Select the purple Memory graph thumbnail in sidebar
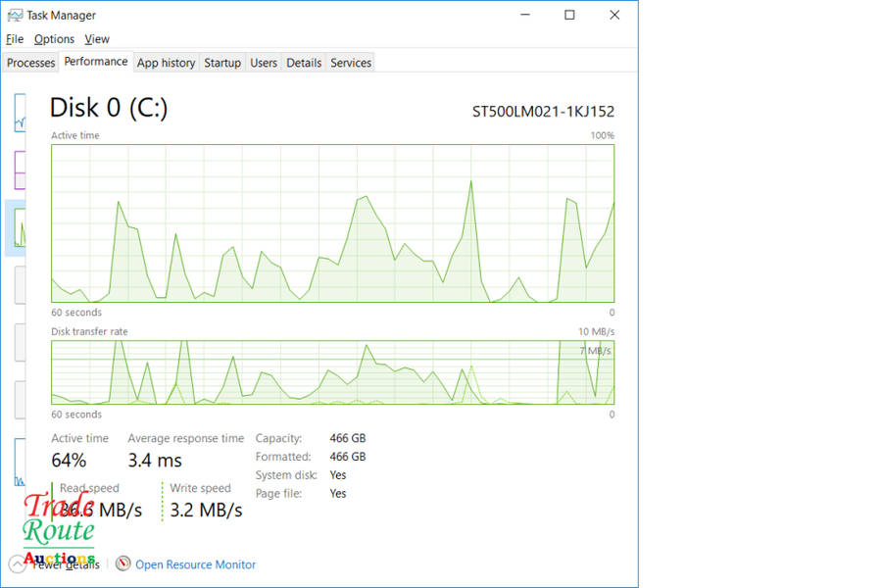The height and width of the screenshot is (588, 882). pos(20,171)
